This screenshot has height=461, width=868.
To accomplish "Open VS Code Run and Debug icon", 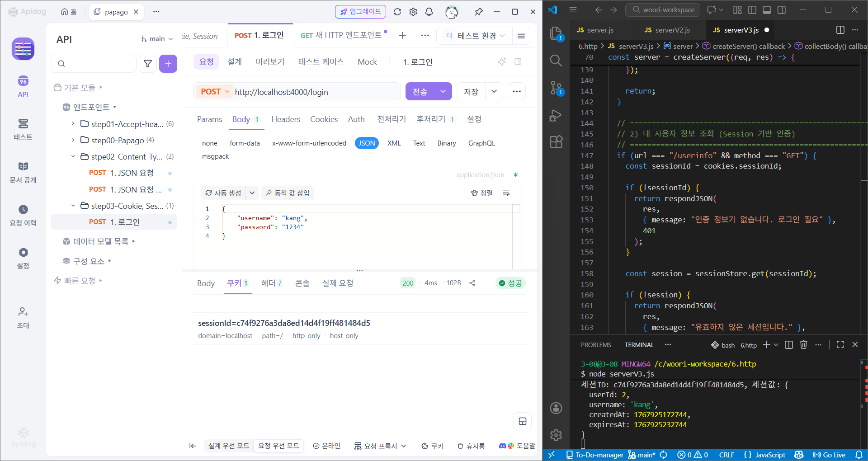I will click(556, 116).
